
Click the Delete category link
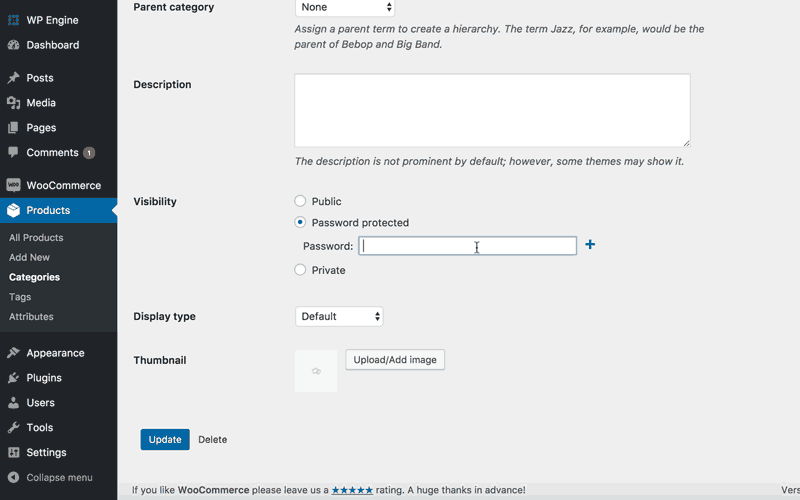(x=212, y=439)
